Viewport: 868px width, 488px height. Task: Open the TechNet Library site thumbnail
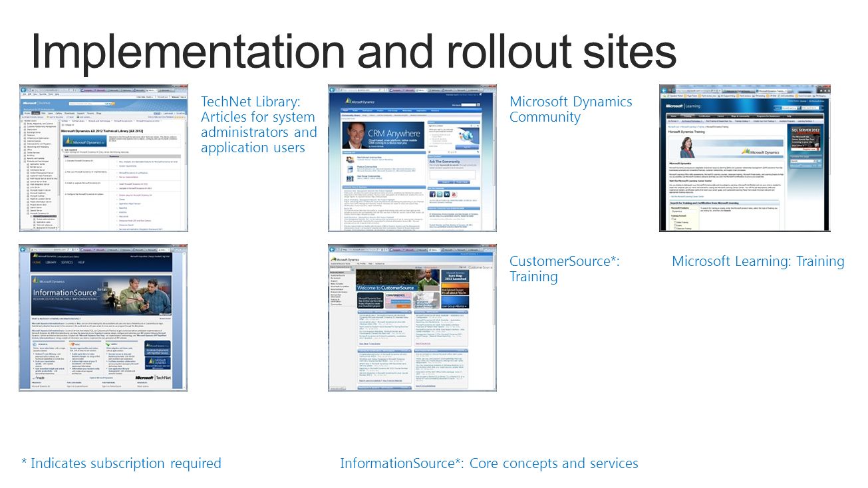point(104,158)
